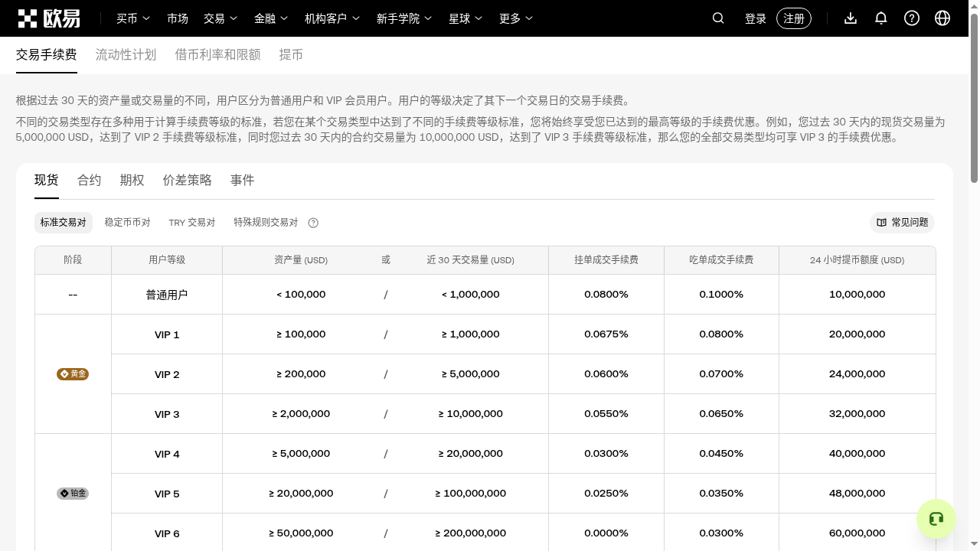Click the 普通用户 row label

(x=167, y=295)
